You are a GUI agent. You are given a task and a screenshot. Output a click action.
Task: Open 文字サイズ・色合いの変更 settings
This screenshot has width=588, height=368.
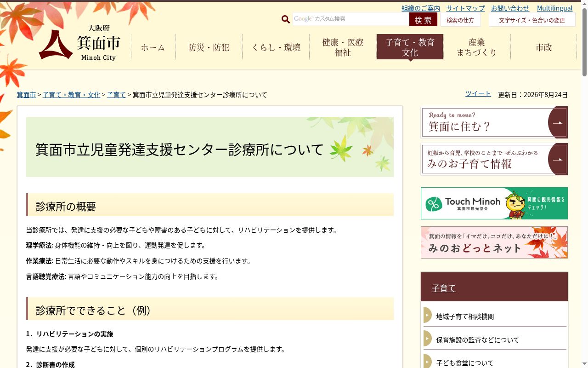coord(532,19)
